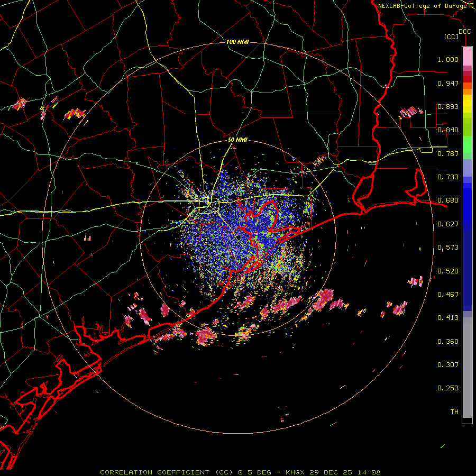Select the 0.627 color scale value
The width and height of the screenshot is (476, 476).
448,224
